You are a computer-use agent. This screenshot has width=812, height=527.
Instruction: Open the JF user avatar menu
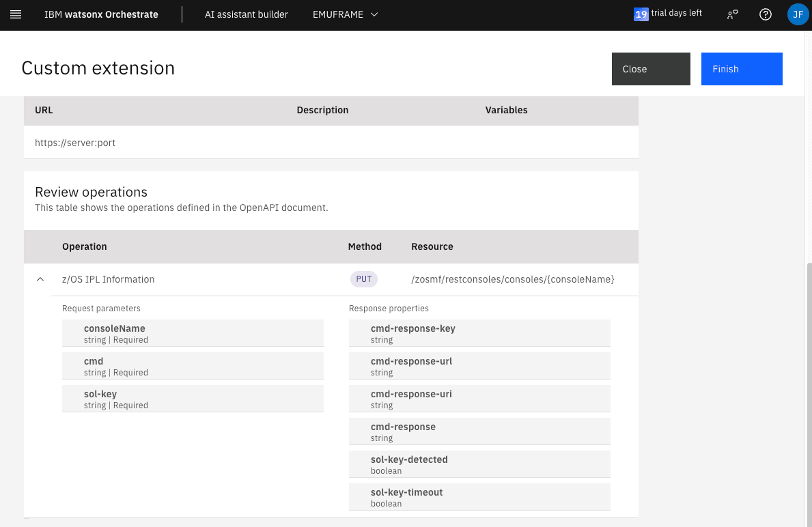[798, 14]
